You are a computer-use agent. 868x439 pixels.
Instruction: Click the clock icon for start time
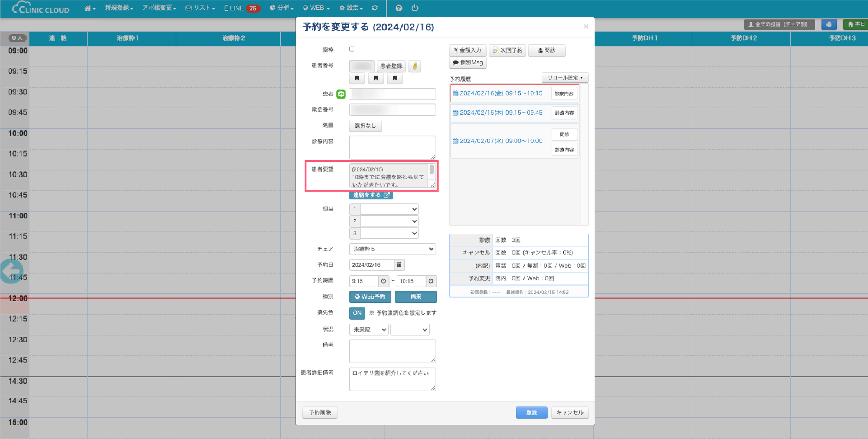pyautogui.click(x=384, y=281)
